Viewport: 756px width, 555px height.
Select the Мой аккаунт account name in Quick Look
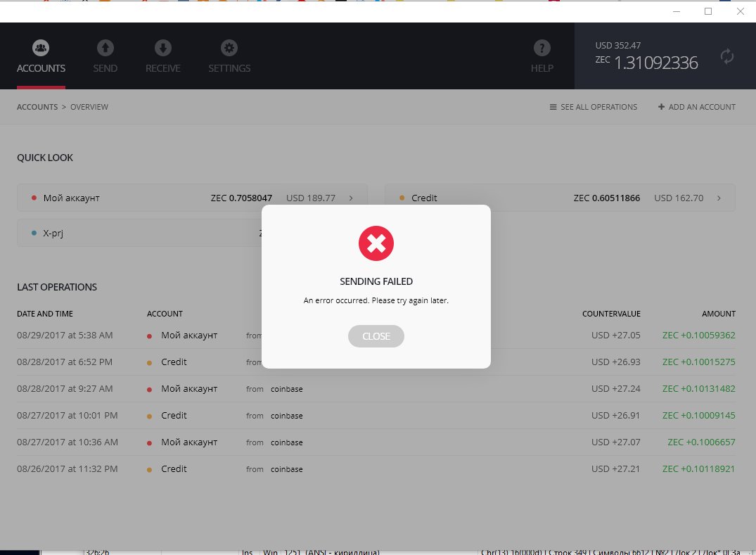[71, 198]
